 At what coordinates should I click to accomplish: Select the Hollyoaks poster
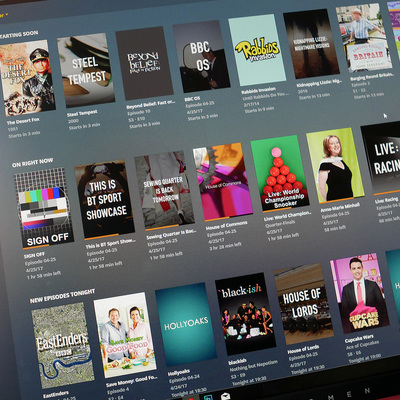(x=186, y=325)
